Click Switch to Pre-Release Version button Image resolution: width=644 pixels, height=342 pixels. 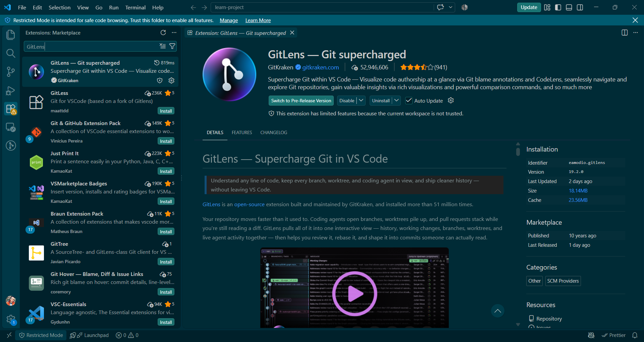click(301, 101)
